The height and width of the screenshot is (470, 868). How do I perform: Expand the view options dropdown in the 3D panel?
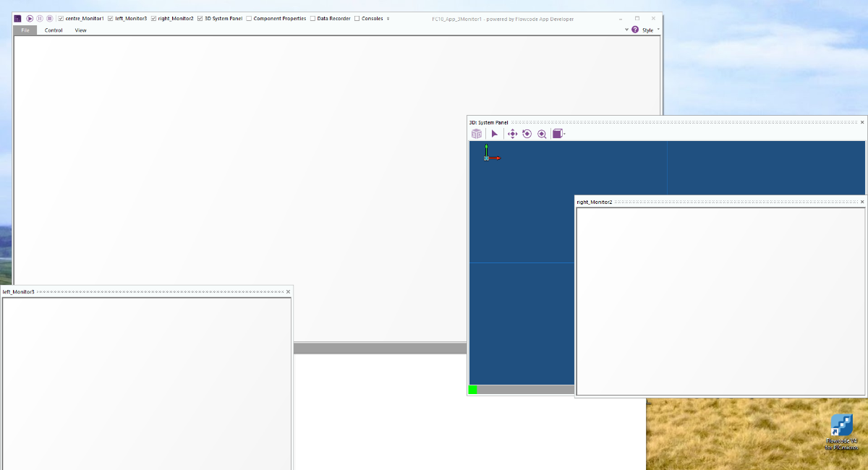[x=564, y=134]
